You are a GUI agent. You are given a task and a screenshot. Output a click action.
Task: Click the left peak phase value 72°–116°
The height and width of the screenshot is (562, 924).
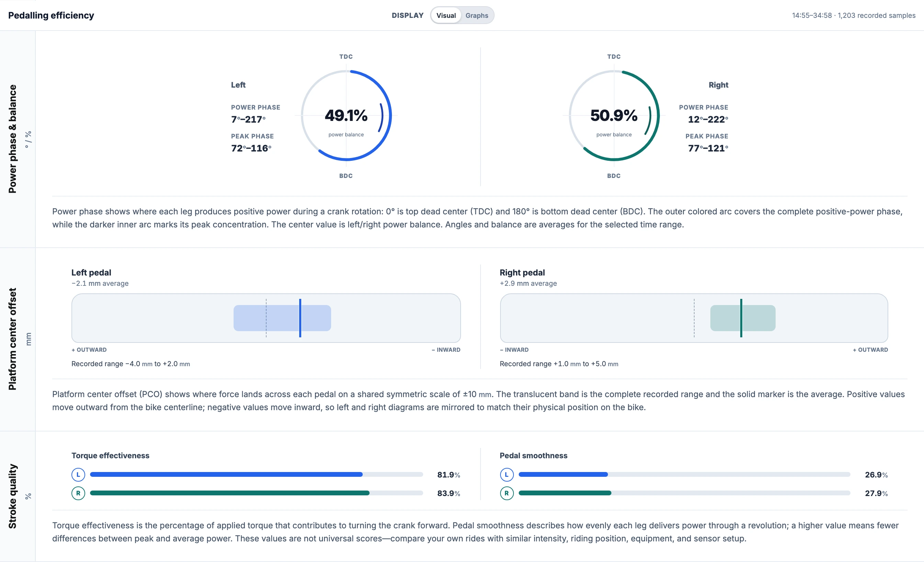pyautogui.click(x=251, y=148)
